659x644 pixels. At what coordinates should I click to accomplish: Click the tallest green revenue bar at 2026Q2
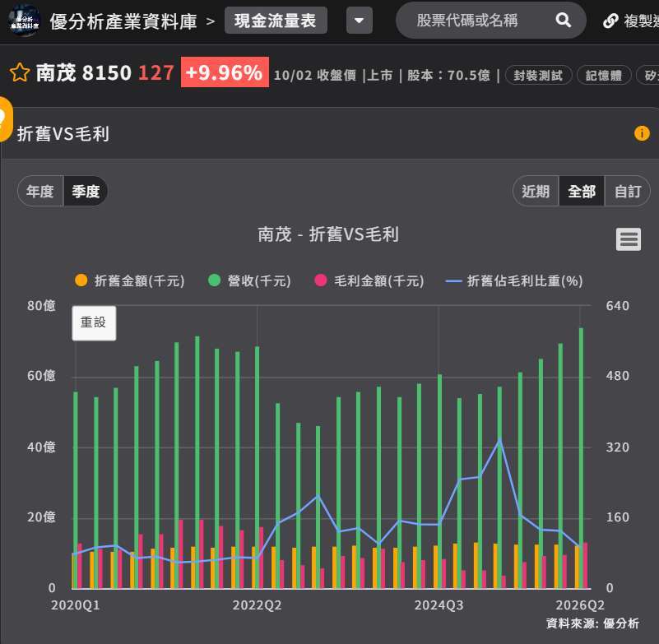(581, 458)
